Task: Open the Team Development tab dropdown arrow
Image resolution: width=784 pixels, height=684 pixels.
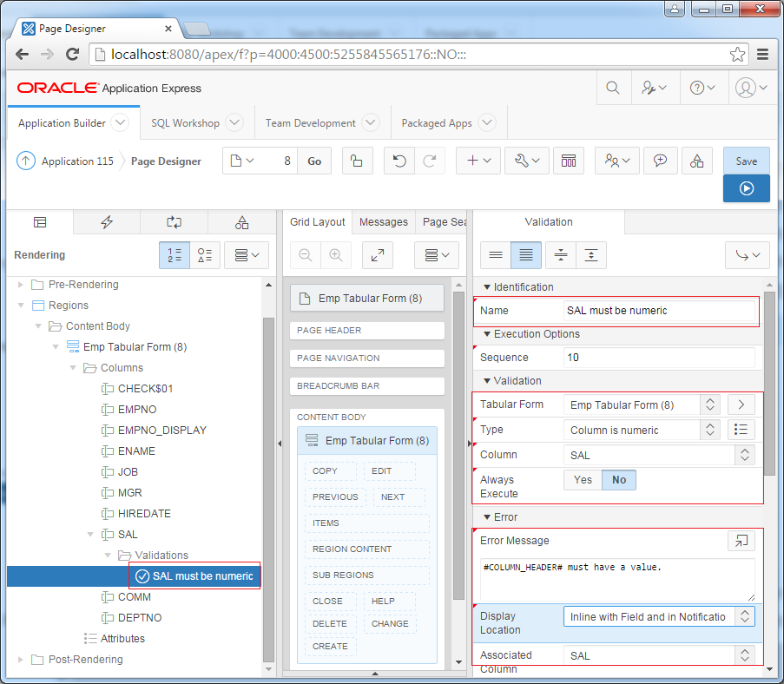Action: tap(371, 122)
